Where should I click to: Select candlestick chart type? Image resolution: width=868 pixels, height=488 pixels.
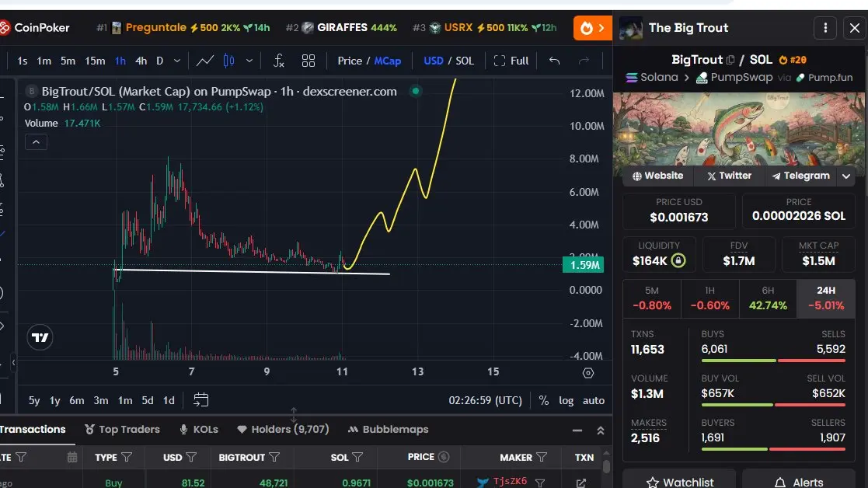[x=228, y=61]
